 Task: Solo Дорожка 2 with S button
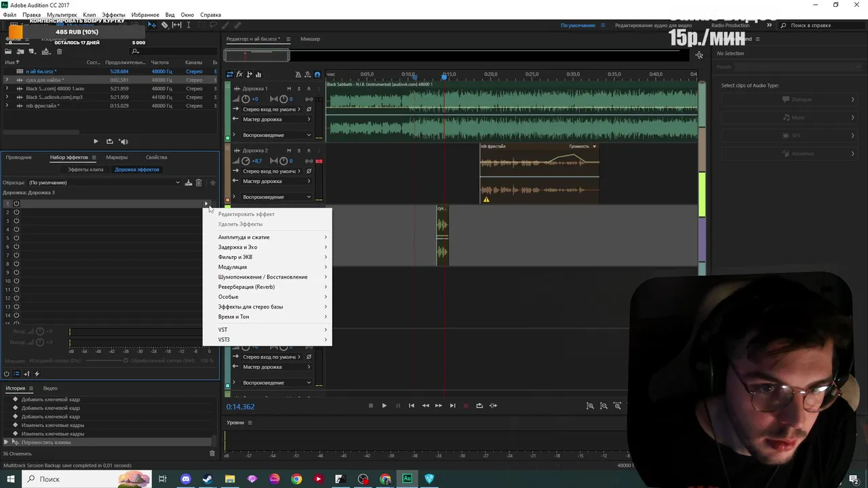coord(299,150)
